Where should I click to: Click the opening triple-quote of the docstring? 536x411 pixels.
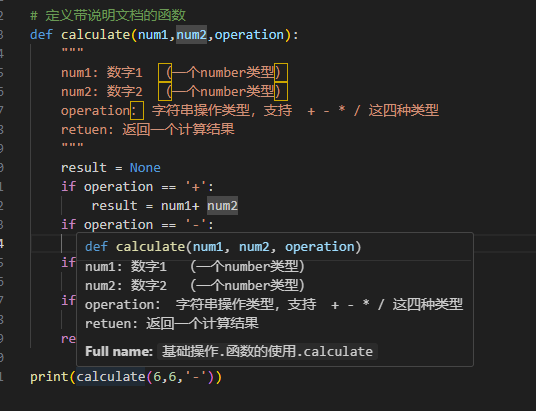[x=72, y=51]
